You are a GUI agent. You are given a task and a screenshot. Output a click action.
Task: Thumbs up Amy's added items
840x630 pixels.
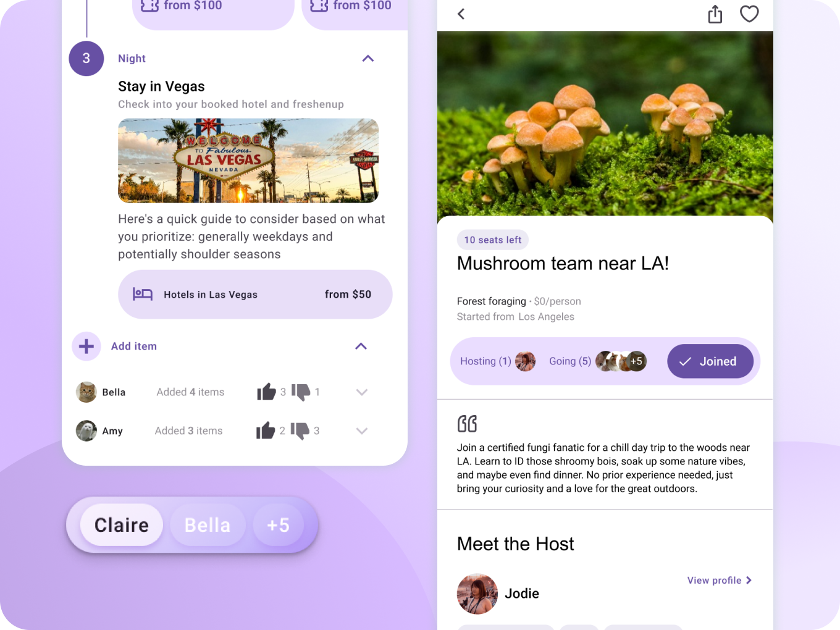266,430
